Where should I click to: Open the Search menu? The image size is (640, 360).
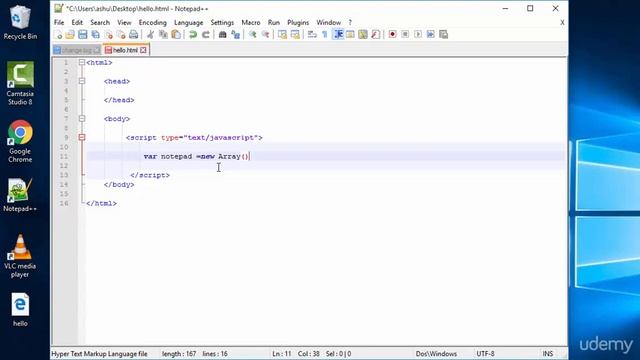(100, 22)
